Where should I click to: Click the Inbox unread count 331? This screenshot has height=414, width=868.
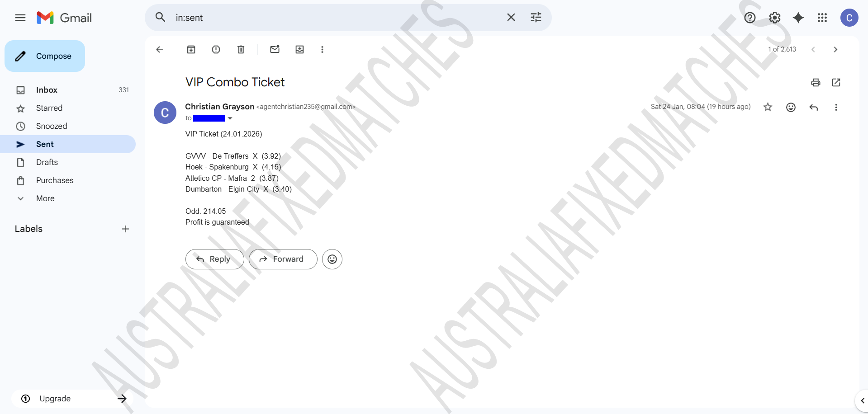[124, 90]
